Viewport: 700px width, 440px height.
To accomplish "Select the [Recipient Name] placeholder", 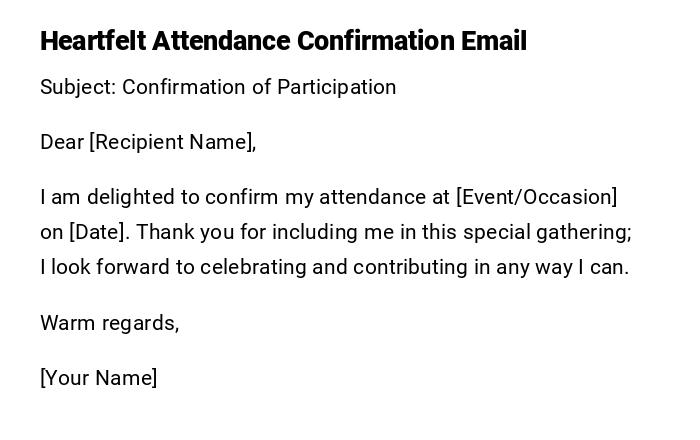I will click(x=172, y=142).
